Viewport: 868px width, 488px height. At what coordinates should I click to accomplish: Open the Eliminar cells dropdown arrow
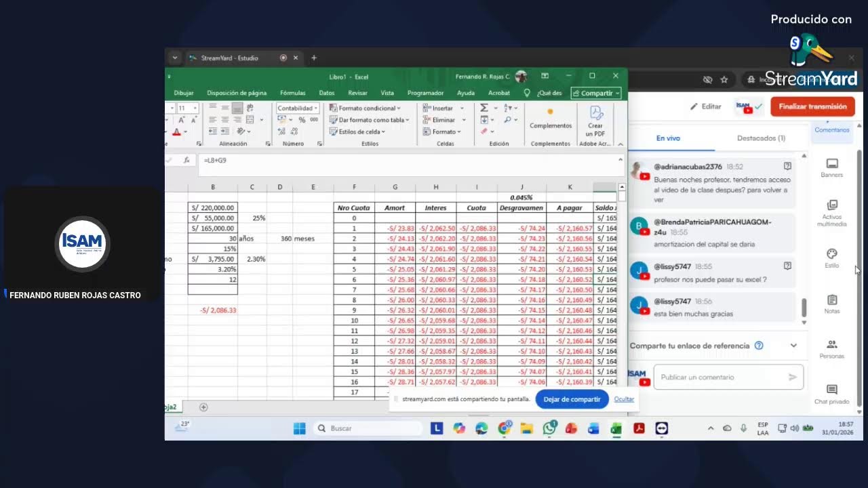click(465, 120)
